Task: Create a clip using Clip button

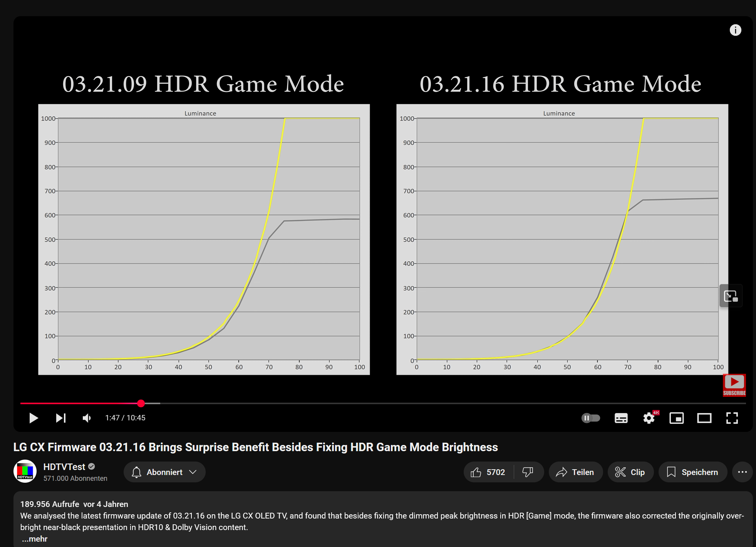Action: [630, 472]
